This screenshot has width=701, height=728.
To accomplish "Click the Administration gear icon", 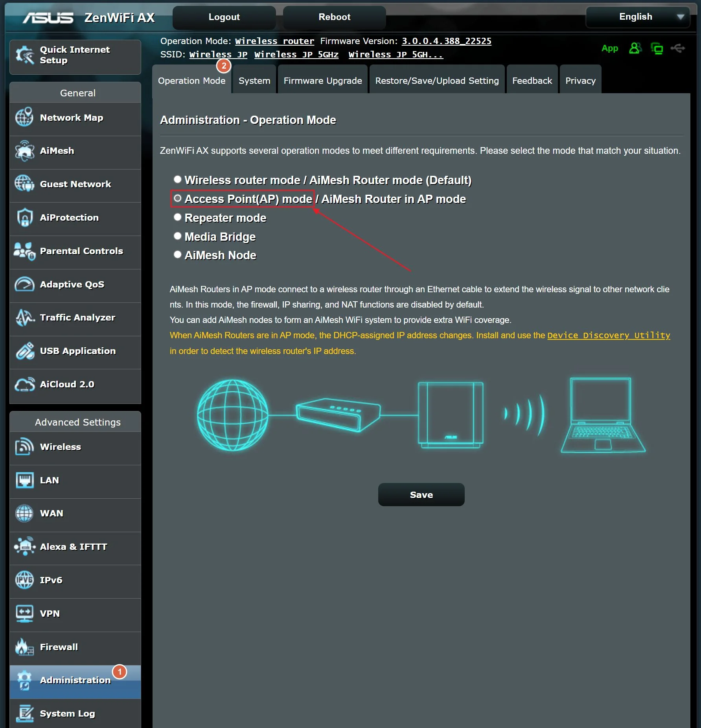I will pyautogui.click(x=24, y=680).
